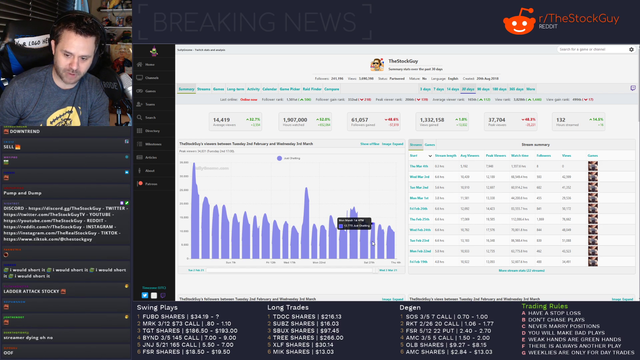
Task: Open More stream stats (22 streams) link
Action: pyautogui.click(x=522, y=271)
